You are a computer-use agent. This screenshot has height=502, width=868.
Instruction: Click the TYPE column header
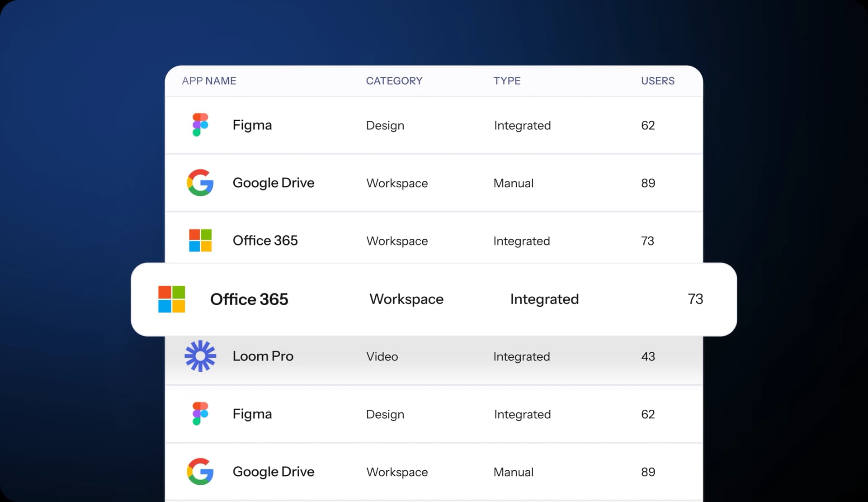(507, 81)
